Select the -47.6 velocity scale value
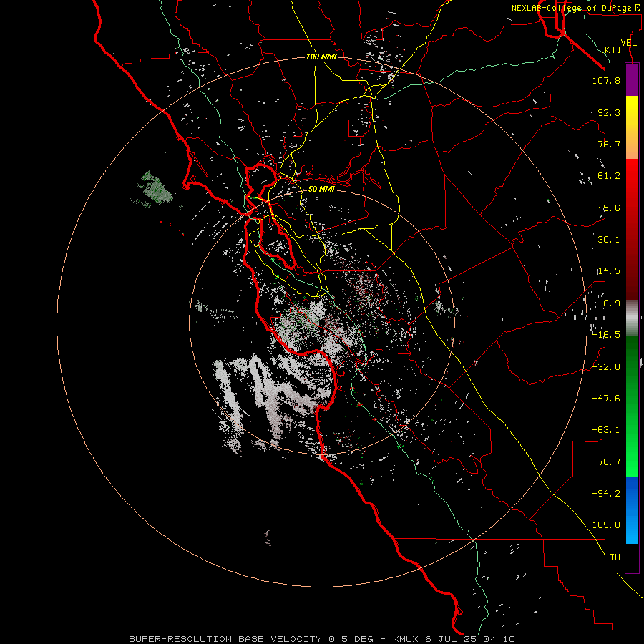This screenshot has height=644, width=644. 606,399
